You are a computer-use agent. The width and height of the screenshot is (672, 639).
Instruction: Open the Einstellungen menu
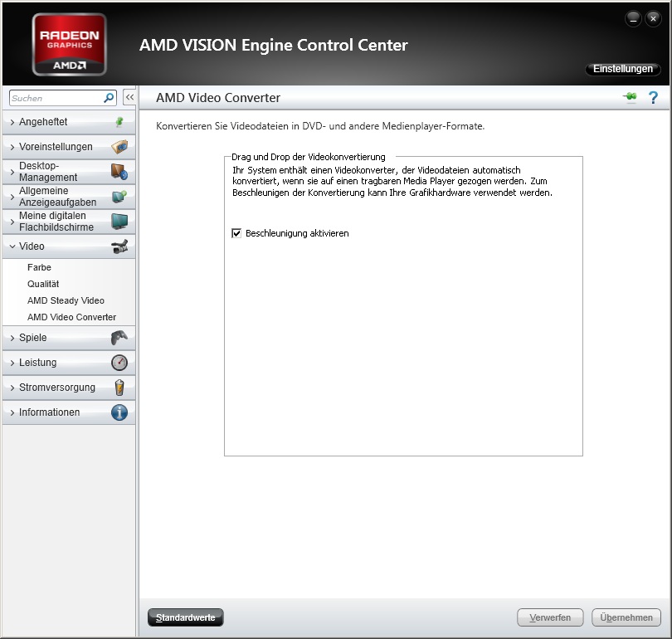623,69
